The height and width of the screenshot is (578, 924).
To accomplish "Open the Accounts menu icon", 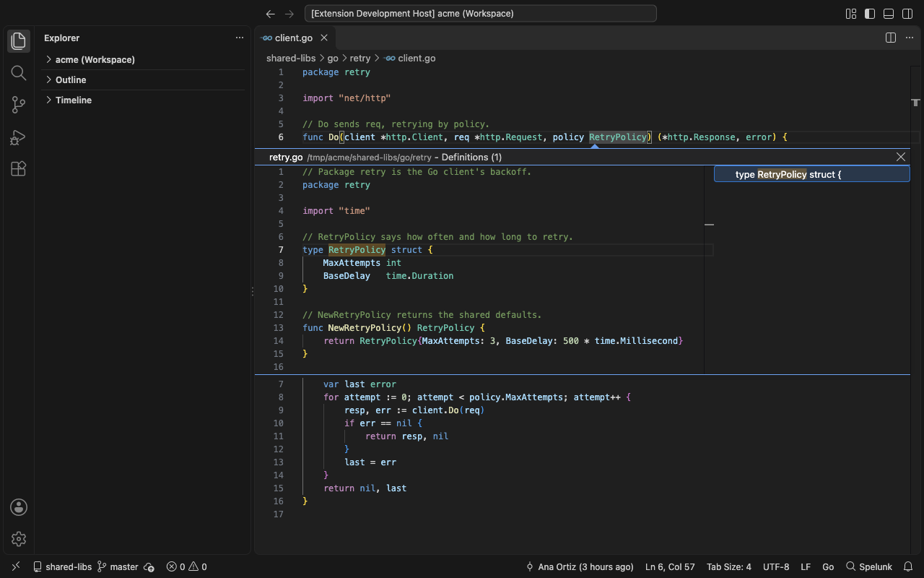I will pyautogui.click(x=19, y=507).
